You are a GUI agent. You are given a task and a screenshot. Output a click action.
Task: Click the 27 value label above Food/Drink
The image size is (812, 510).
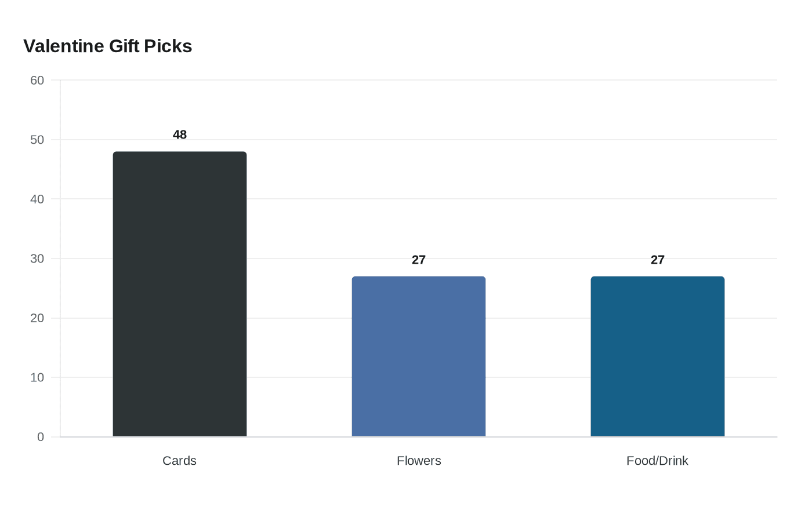(x=658, y=260)
